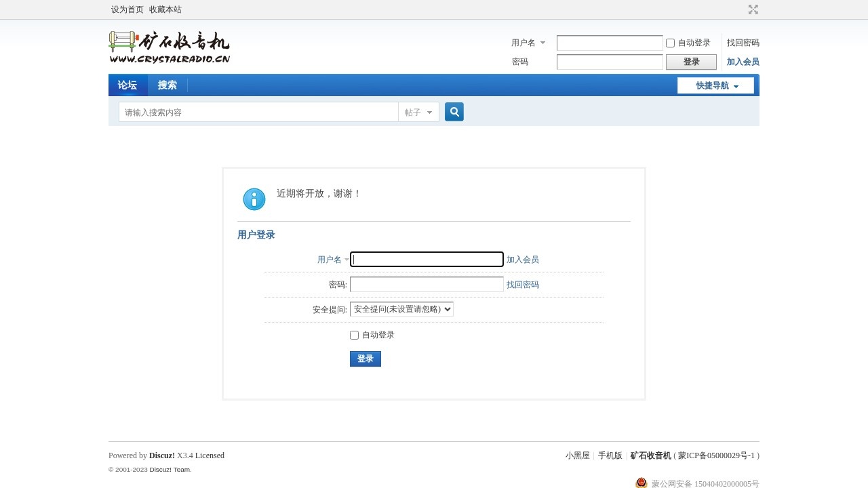This screenshot has width=868, height=488.
Task: Click the 矿石收音机 site logo
Action: 170,45
